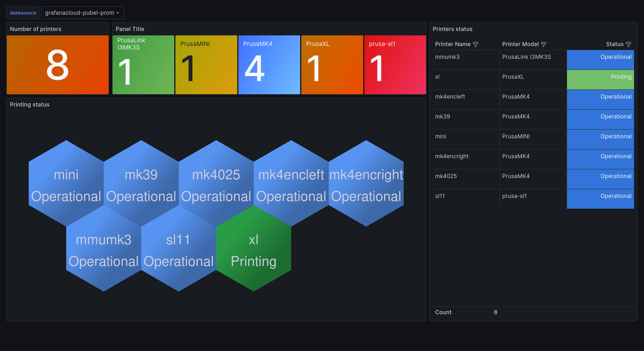The width and height of the screenshot is (644, 351).
Task: Click the Operational status cell for mini
Action: [x=600, y=139]
